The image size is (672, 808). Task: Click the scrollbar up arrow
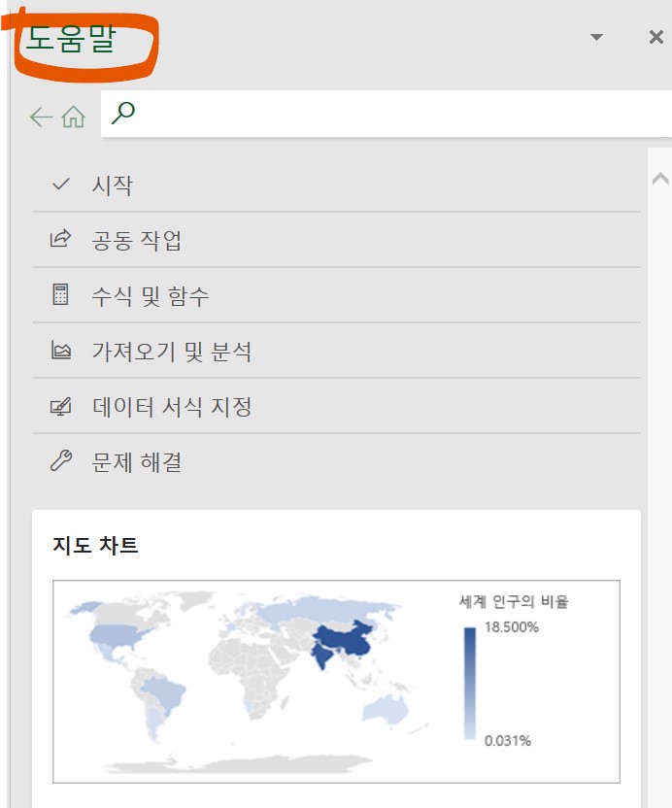coord(660,179)
